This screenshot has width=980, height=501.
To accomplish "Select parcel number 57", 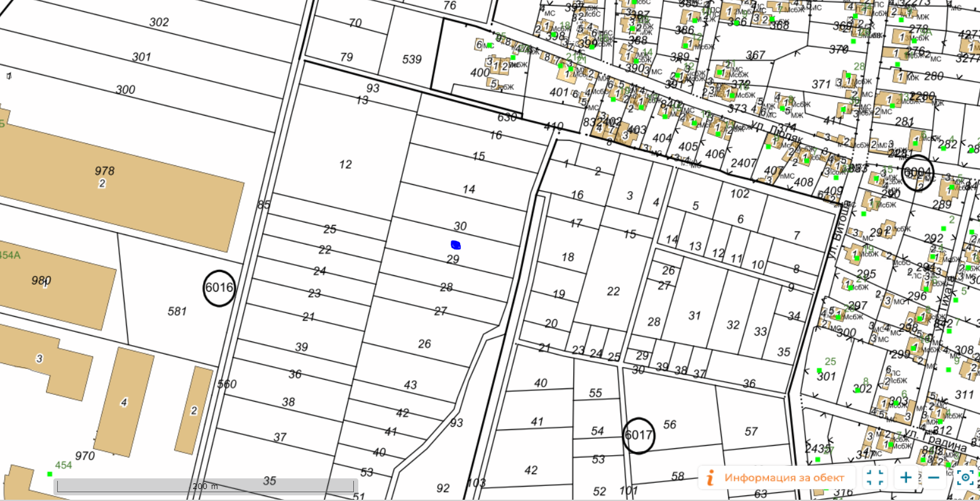I will tap(751, 431).
